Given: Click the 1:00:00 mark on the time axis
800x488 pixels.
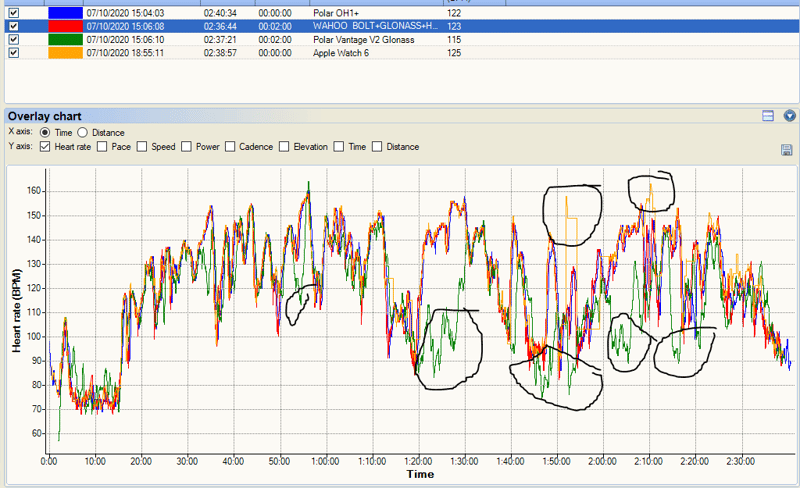Looking at the screenshot, I should (x=326, y=461).
